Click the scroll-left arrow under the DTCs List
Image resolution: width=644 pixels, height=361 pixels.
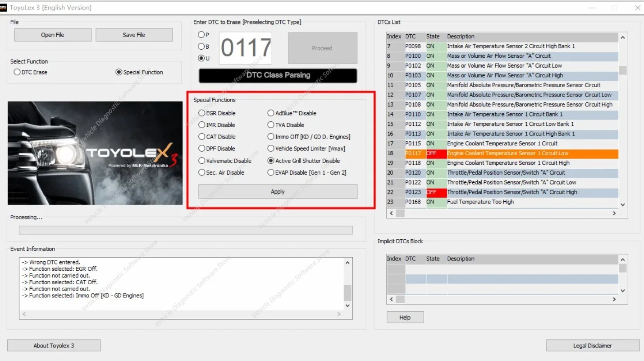point(391,213)
